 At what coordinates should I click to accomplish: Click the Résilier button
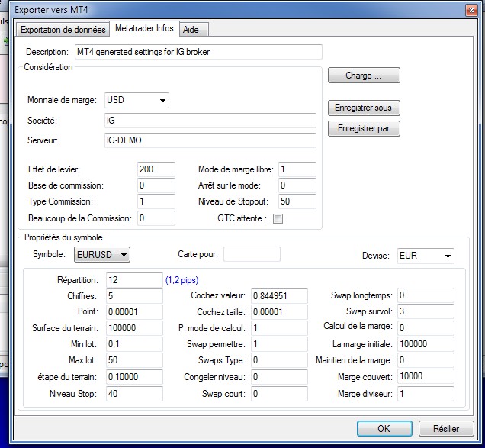point(446,429)
